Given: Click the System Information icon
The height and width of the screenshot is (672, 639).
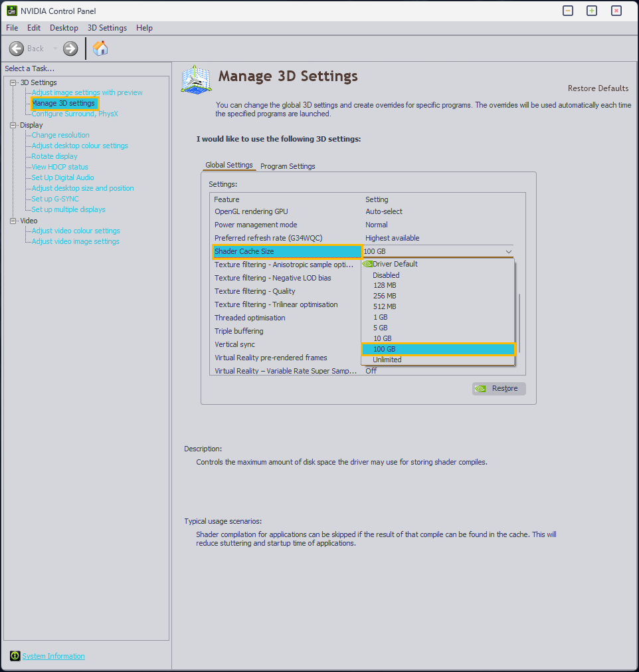Looking at the screenshot, I should coord(15,655).
